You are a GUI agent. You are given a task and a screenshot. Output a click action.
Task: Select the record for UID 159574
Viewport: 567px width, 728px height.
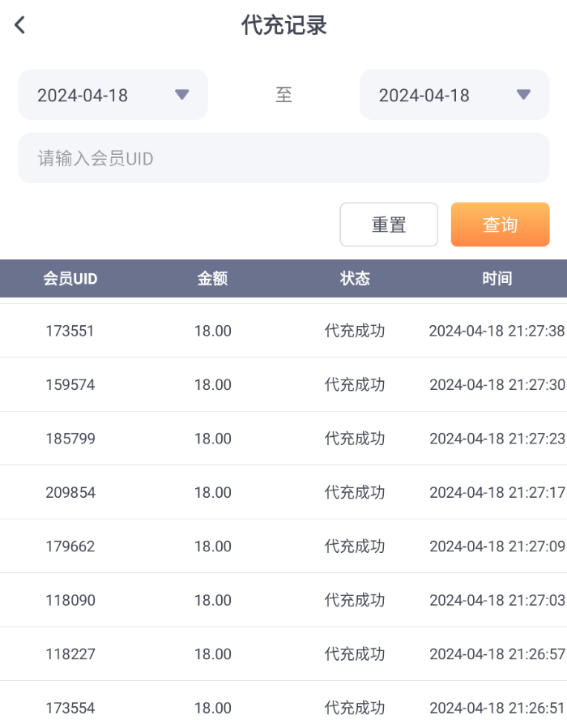pos(70,385)
